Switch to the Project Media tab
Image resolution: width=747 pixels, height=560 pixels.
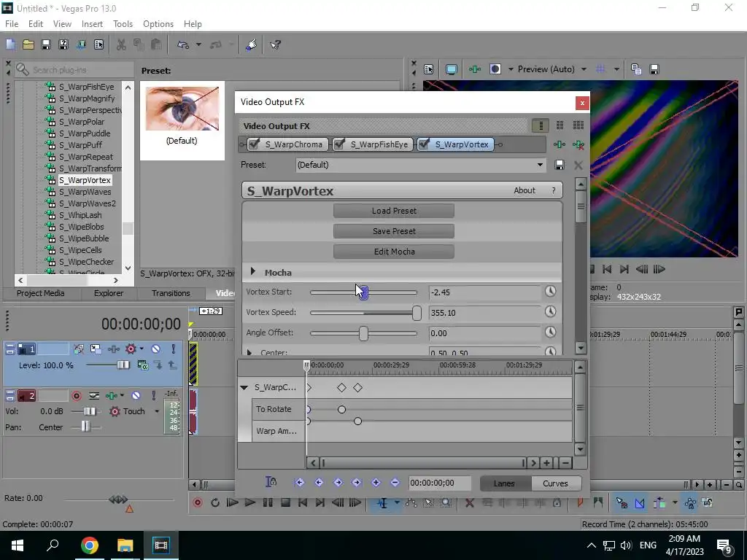coord(41,293)
